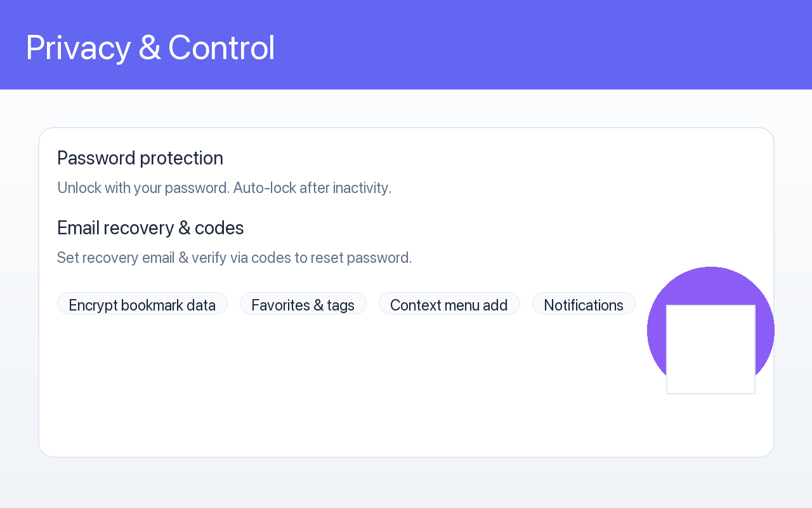Open the Password protection section heading
This screenshot has width=812, height=508.
pyautogui.click(x=140, y=158)
